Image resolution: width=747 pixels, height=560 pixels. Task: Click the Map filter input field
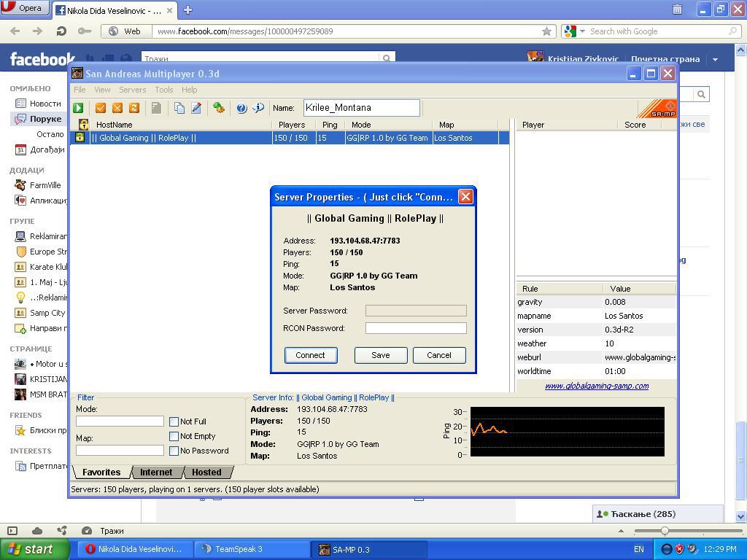120,450
